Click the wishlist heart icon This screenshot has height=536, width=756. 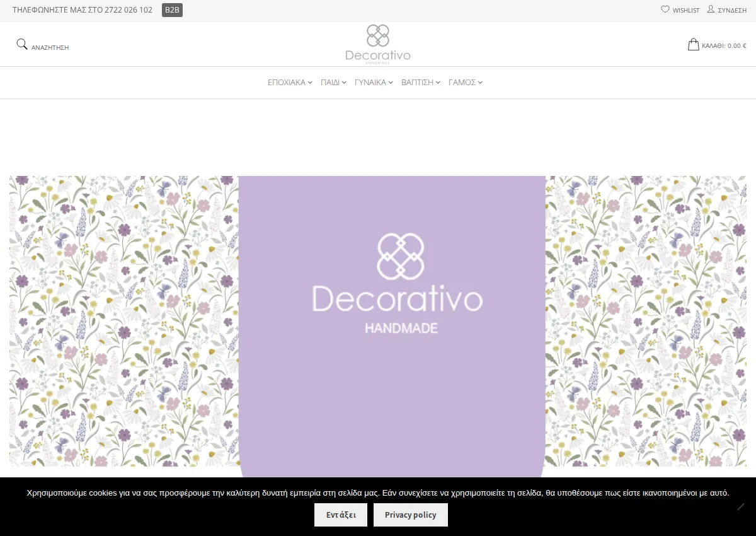[x=665, y=9]
